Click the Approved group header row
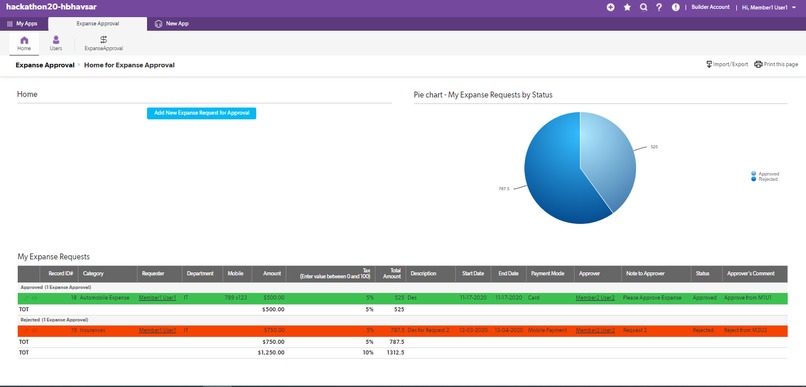The image size is (806, 387). (402, 287)
